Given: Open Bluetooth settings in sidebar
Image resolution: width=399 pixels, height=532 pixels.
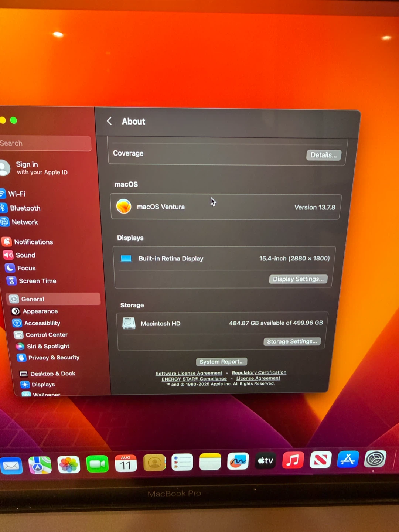Looking at the screenshot, I should click(x=20, y=208).
